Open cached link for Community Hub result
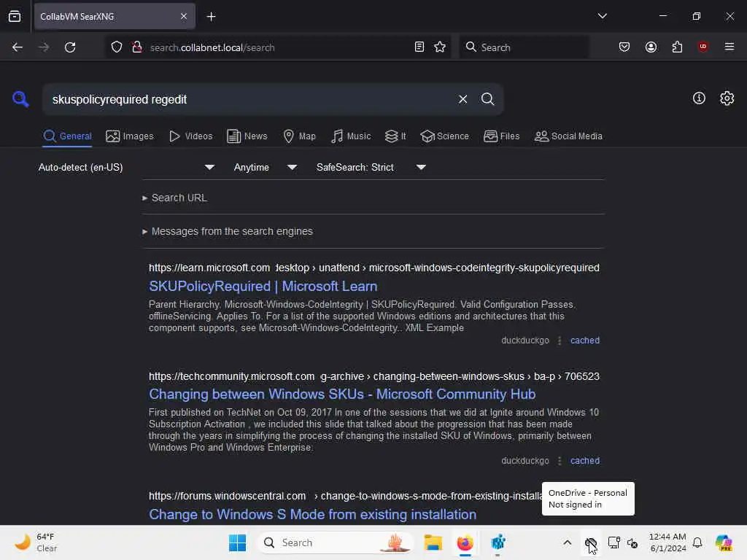The width and height of the screenshot is (747, 560). pyautogui.click(x=584, y=461)
